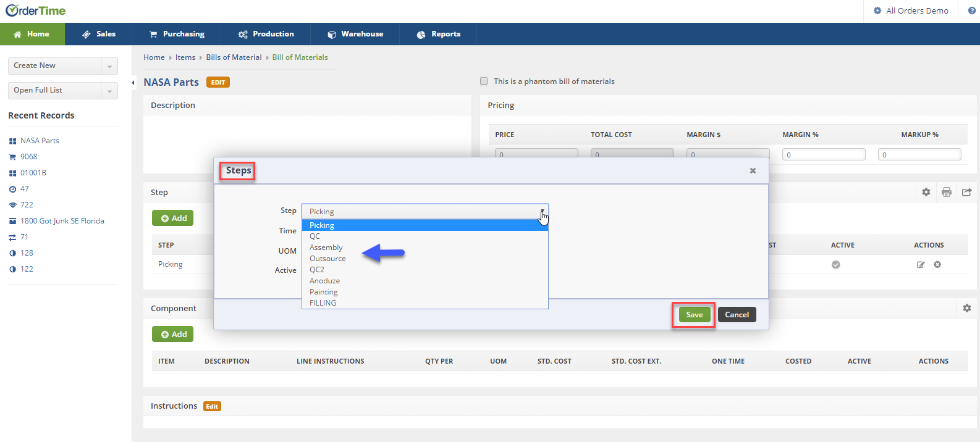This screenshot has height=442, width=980.
Task: Open the Step section settings gear
Action: pos(926,192)
